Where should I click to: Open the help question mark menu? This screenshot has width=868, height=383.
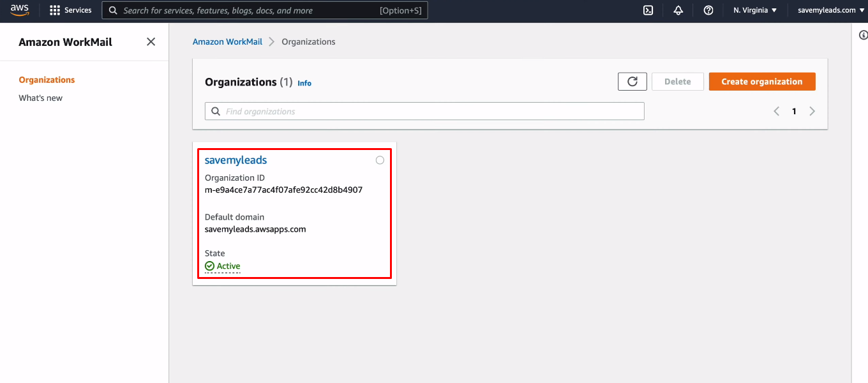click(708, 10)
